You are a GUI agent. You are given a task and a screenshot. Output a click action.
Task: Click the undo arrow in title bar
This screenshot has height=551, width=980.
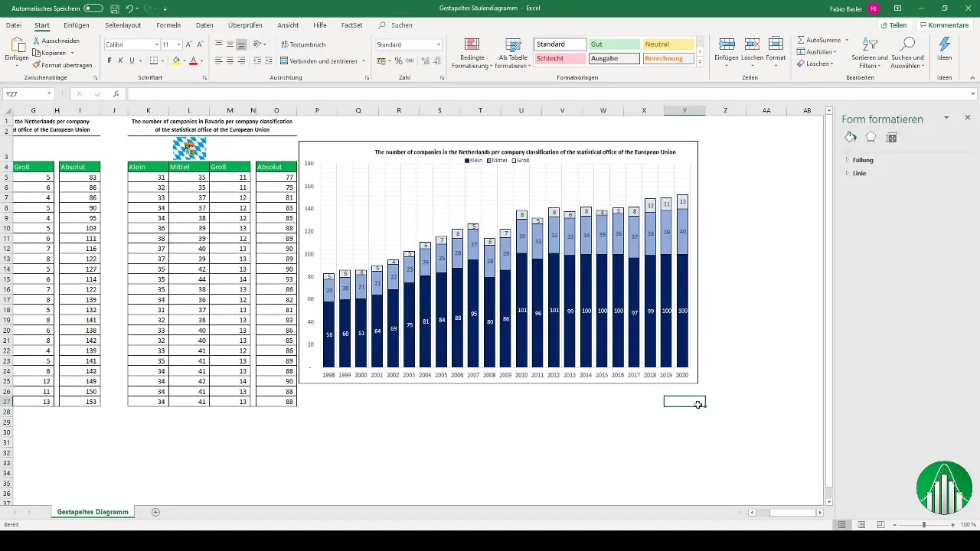(129, 8)
